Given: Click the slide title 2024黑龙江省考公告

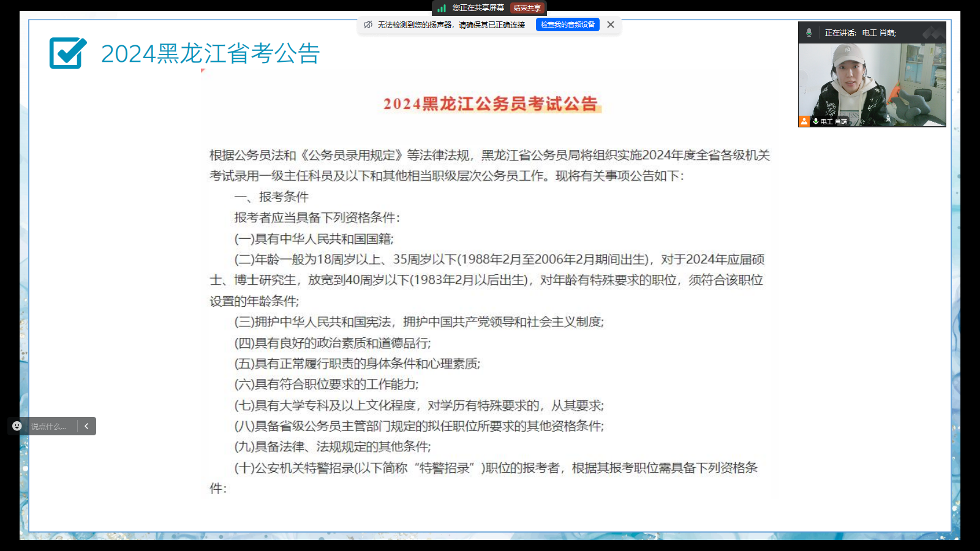Looking at the screenshot, I should click(210, 54).
